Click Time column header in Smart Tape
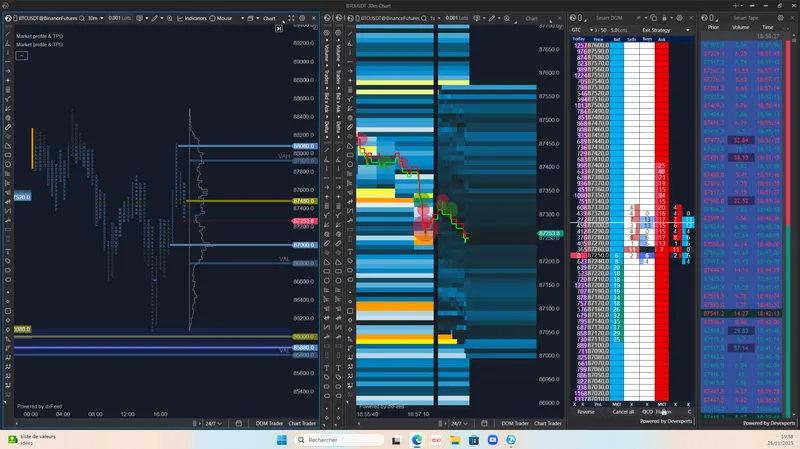The width and height of the screenshot is (800, 449). click(767, 28)
